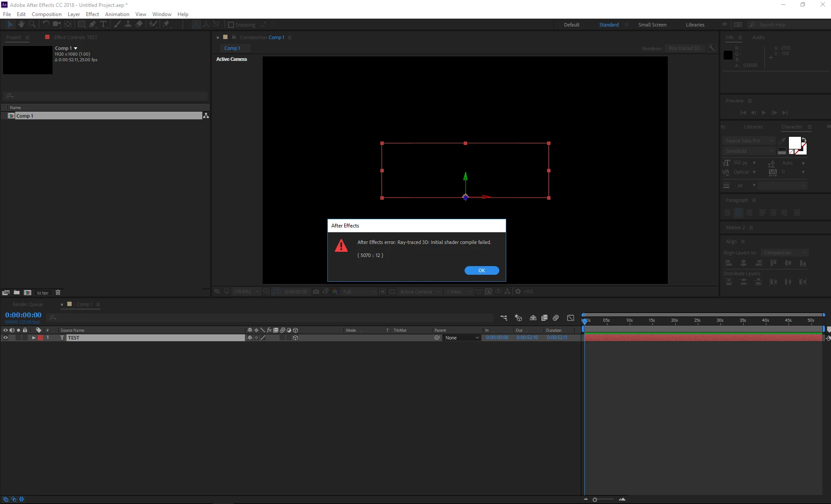Select the Eraser tool
Viewport: 831px width, 504px height.
139,24
